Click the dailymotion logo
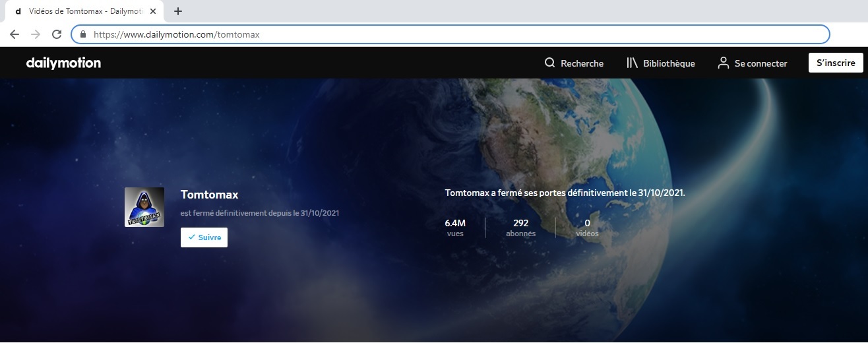 click(63, 63)
